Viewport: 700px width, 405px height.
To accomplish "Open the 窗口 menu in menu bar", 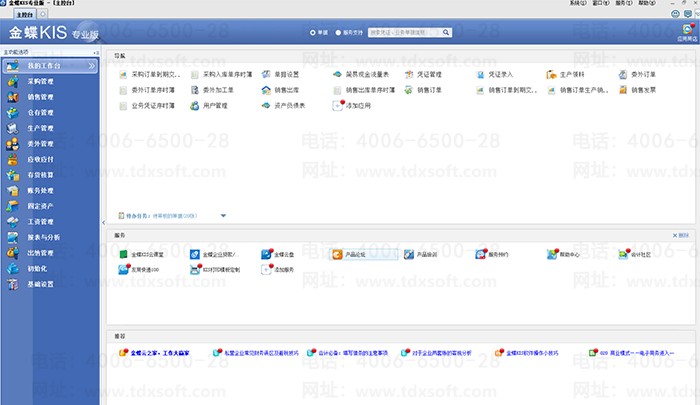I will point(600,4).
